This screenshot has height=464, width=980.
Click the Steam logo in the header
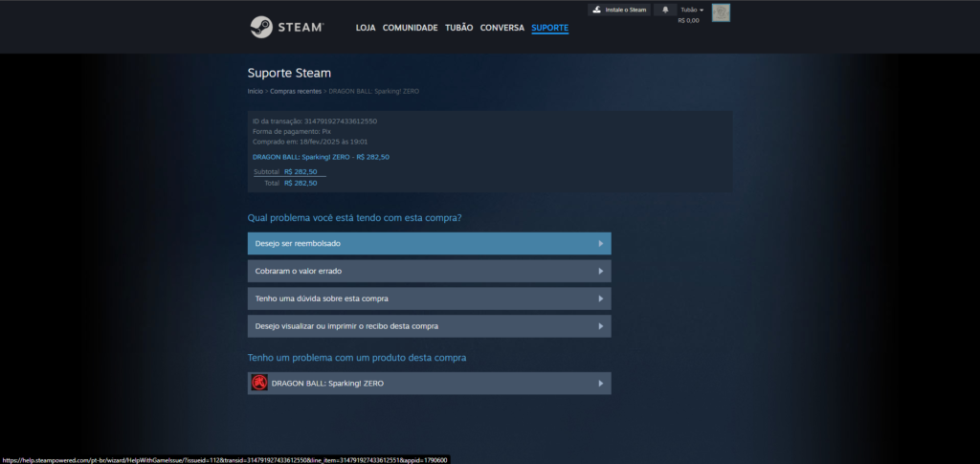(x=287, y=28)
